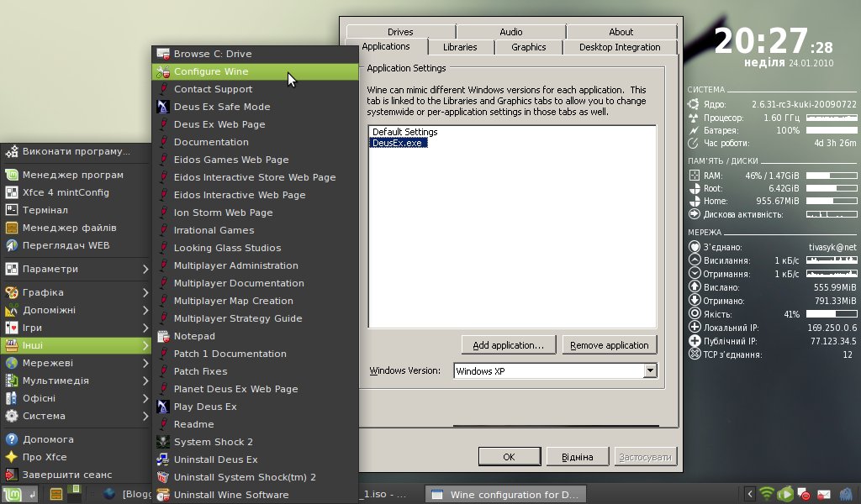The width and height of the screenshot is (861, 504).
Task: Click the OK button
Action: pos(509,457)
